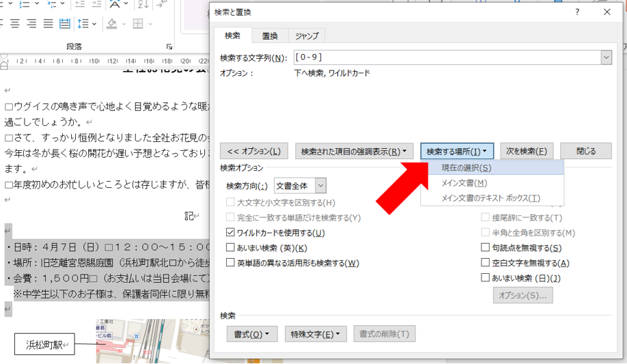Open the borders dropdown arrow
Image resolution: width=627 pixels, height=364 pixels.
coord(150,24)
